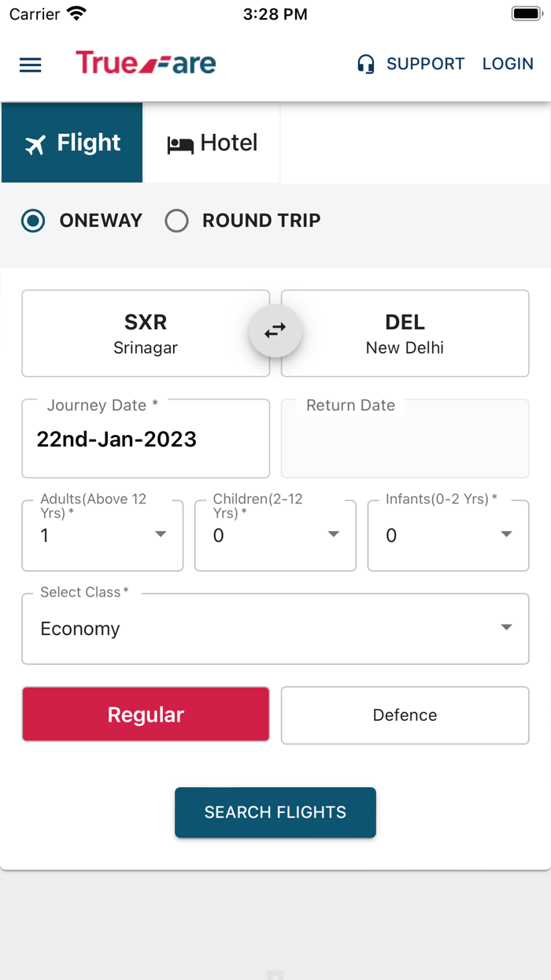Switch to the Hotel tab
The width and height of the screenshot is (551, 980).
211,143
